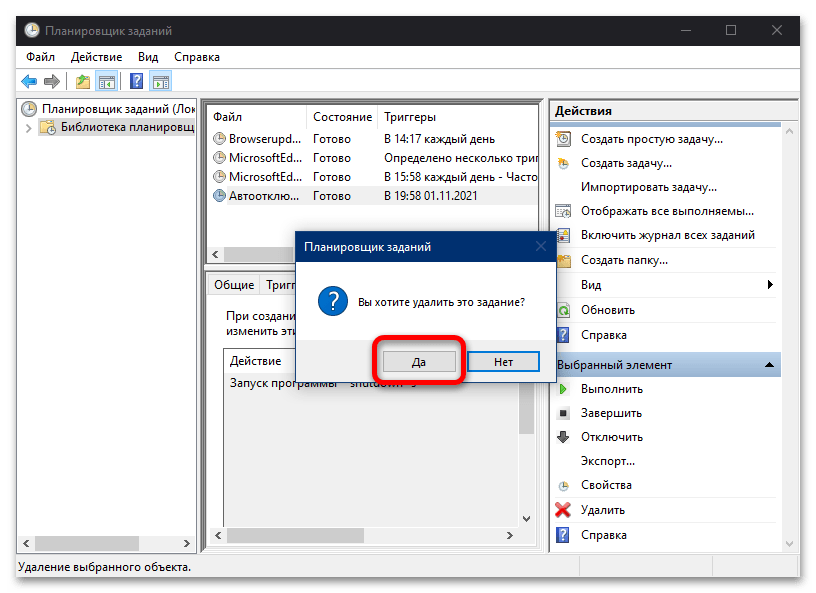Collapse the Выбранный элемент section

click(x=768, y=365)
